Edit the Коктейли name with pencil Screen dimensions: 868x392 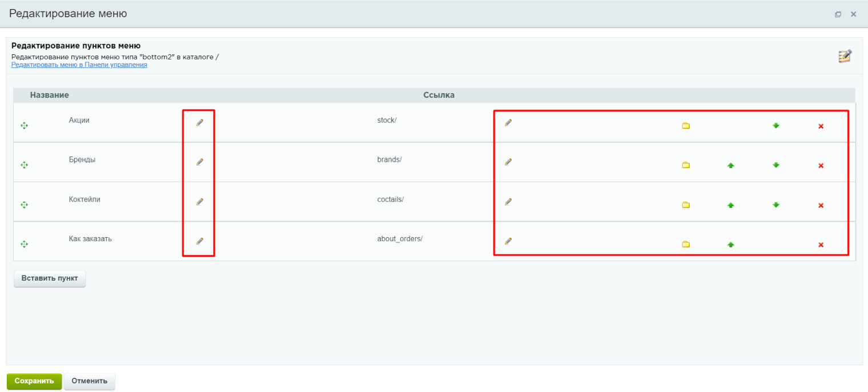200,202
